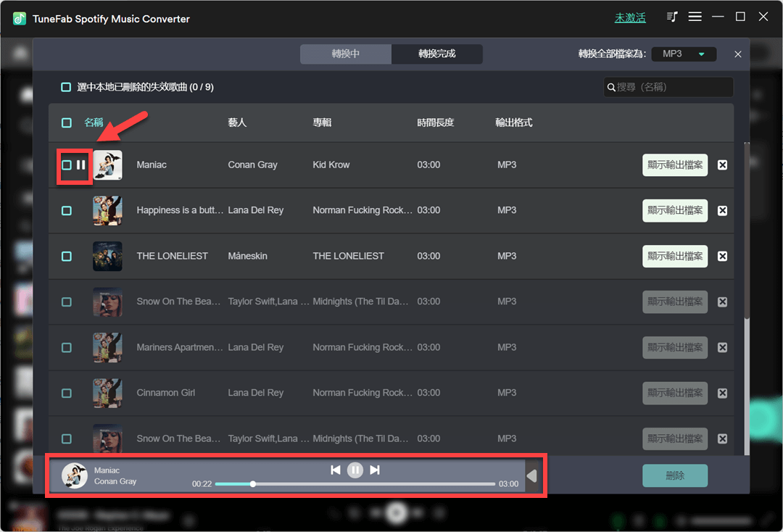Click the TuneFab app logo
The height and width of the screenshot is (532, 783).
[20, 19]
